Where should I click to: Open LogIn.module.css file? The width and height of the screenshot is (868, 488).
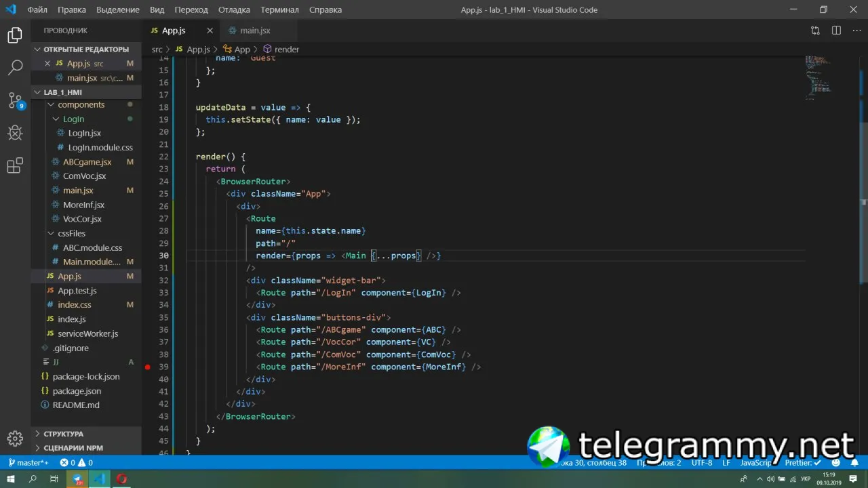(x=95, y=148)
